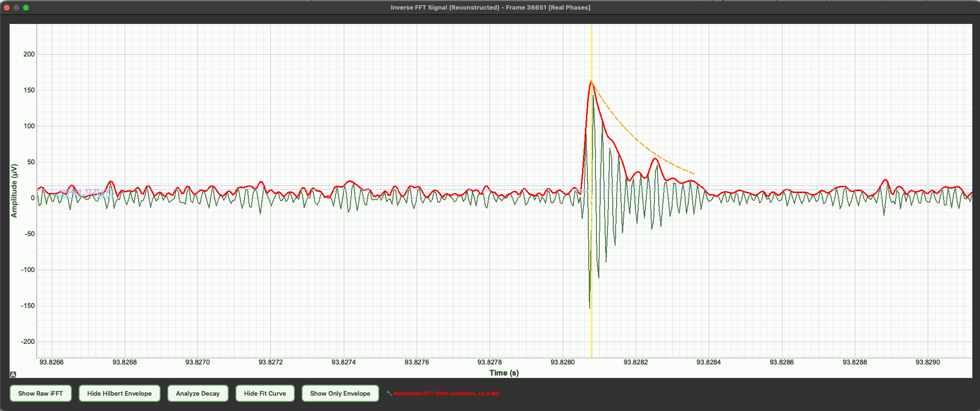Click the auto-range 'A' icon below the plot
Image resolution: width=980 pixels, height=411 pixels.
point(13,375)
